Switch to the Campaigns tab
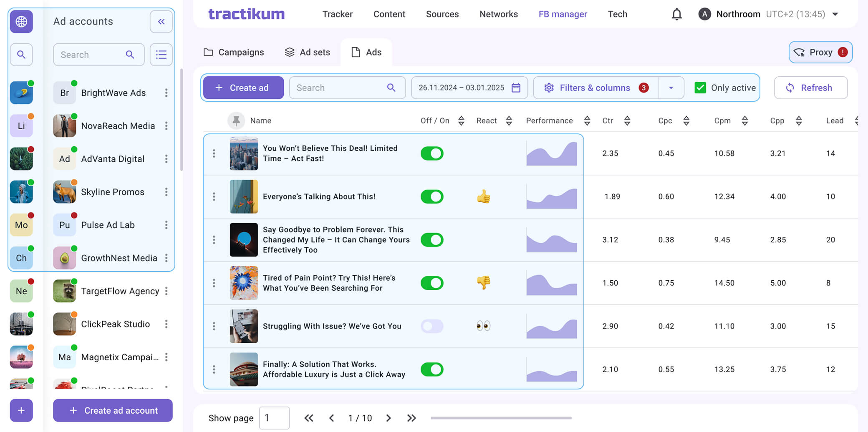This screenshot has height=432, width=868. [234, 52]
